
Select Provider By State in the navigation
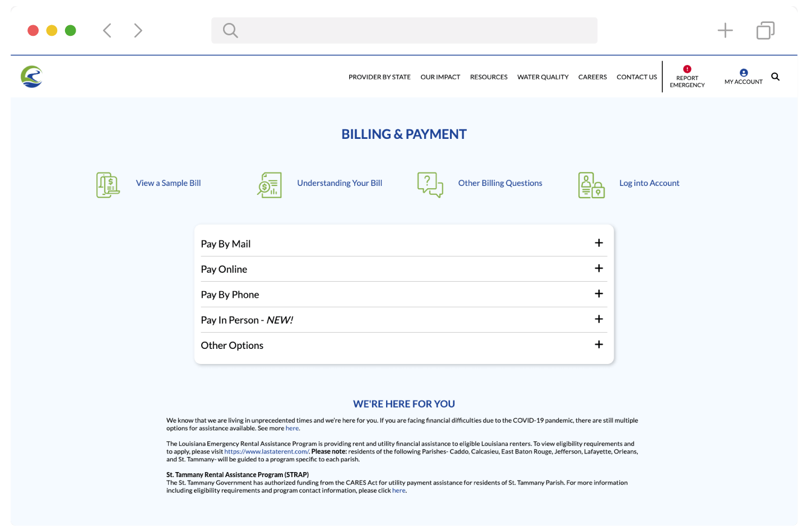[x=379, y=77]
